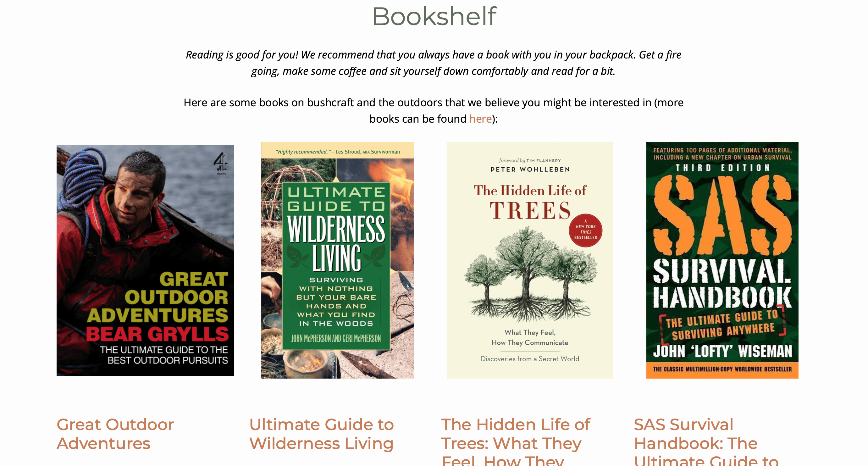Follow the 'Great Outdoor Adventures' title link
This screenshot has width=868, height=466.
pyautogui.click(x=115, y=434)
